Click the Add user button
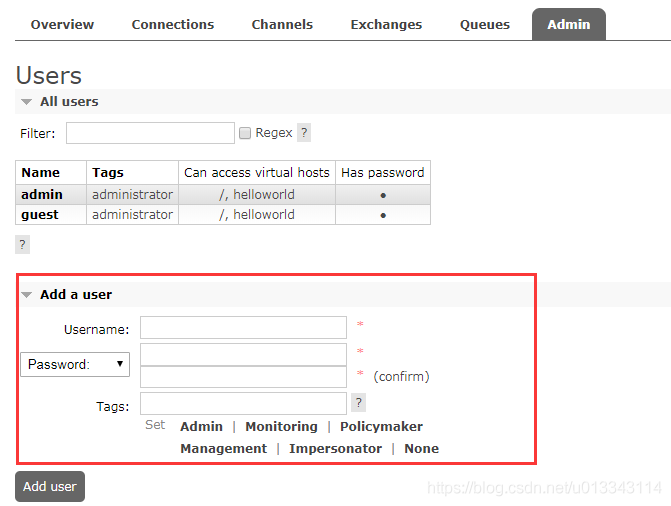671x506 pixels. (x=50, y=486)
